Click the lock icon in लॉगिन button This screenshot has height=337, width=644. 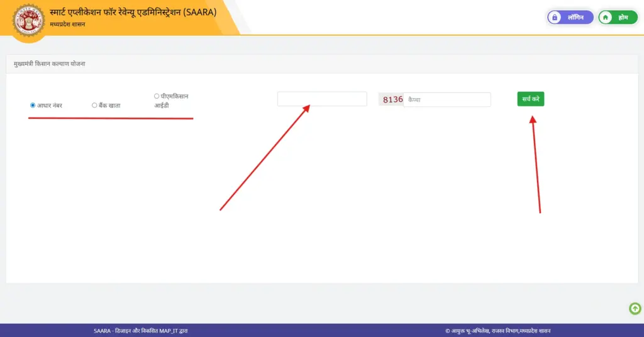pyautogui.click(x=555, y=17)
